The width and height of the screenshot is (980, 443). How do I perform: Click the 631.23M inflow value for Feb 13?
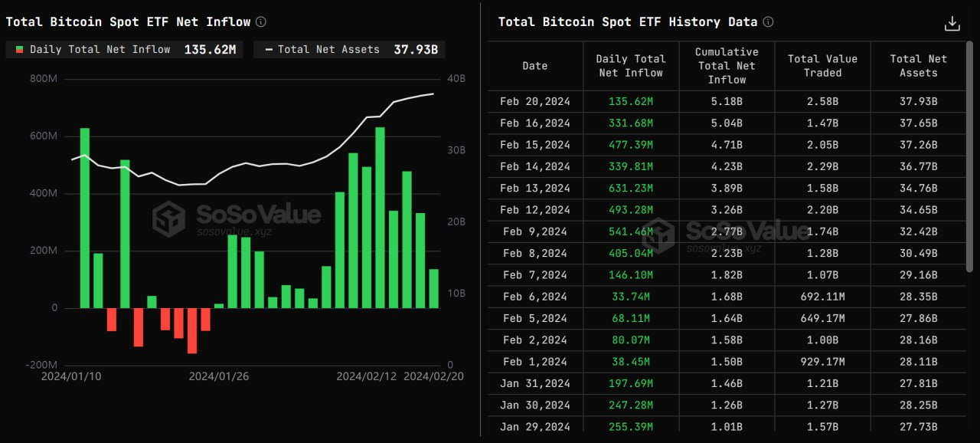[x=630, y=188]
